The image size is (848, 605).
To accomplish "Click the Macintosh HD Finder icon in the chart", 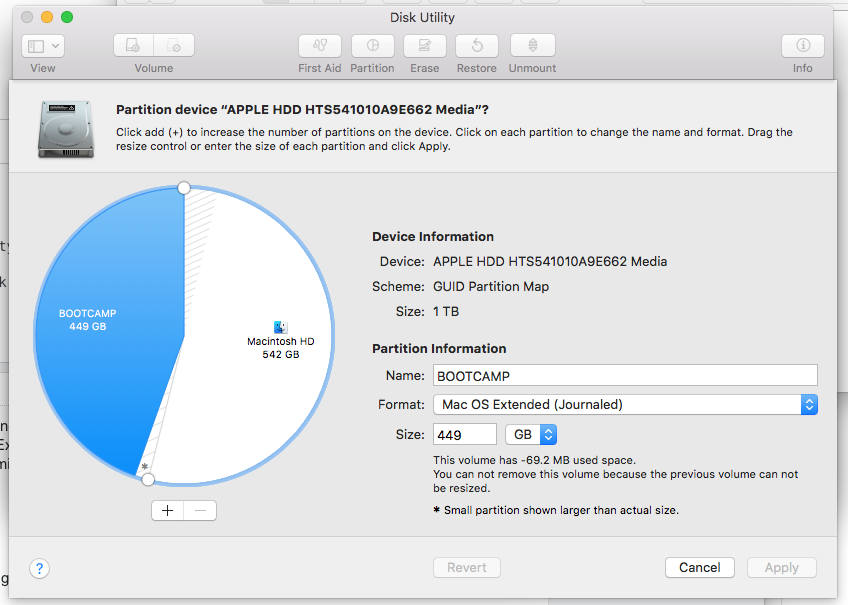I will coord(280,327).
